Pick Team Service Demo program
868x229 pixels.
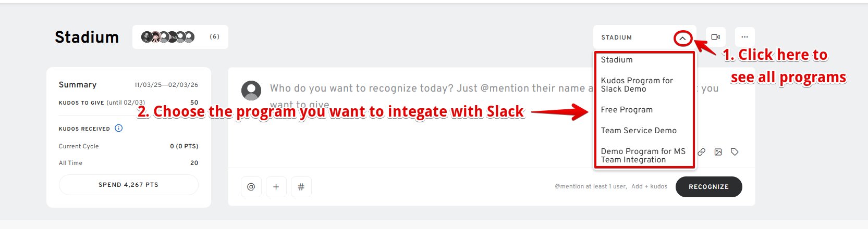point(639,131)
